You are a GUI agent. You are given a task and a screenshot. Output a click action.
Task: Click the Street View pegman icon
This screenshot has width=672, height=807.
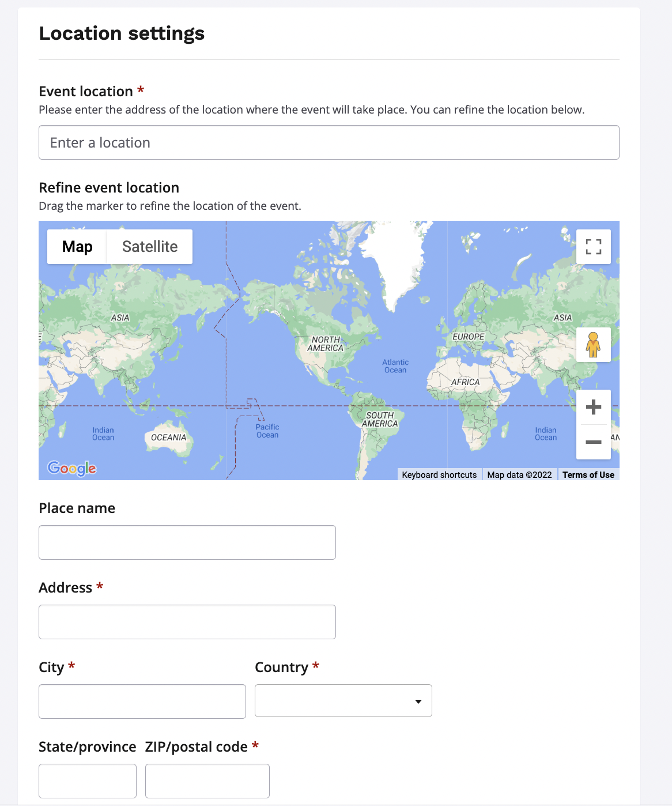(593, 345)
